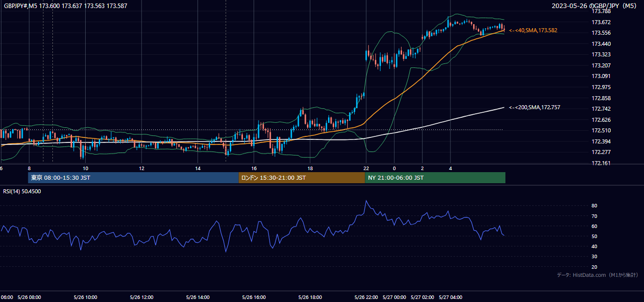Screen dimensions: 644x302
Task: Click the 172.510 price axis label
Action: click(601, 131)
